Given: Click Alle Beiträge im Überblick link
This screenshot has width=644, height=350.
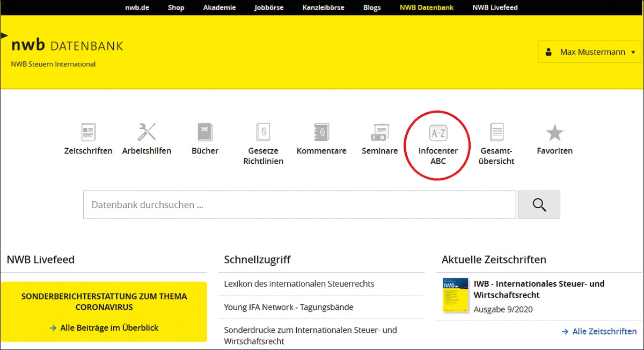Looking at the screenshot, I should click(x=109, y=327).
